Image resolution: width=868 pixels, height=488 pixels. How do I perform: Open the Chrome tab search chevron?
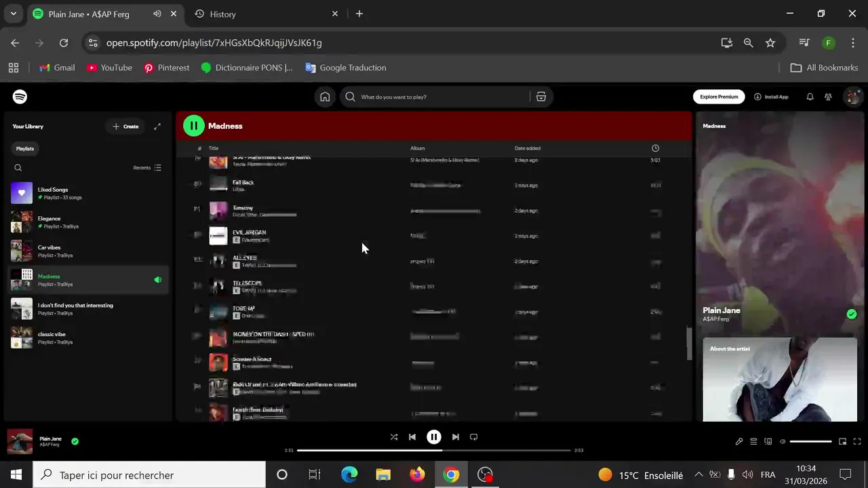[x=13, y=14]
